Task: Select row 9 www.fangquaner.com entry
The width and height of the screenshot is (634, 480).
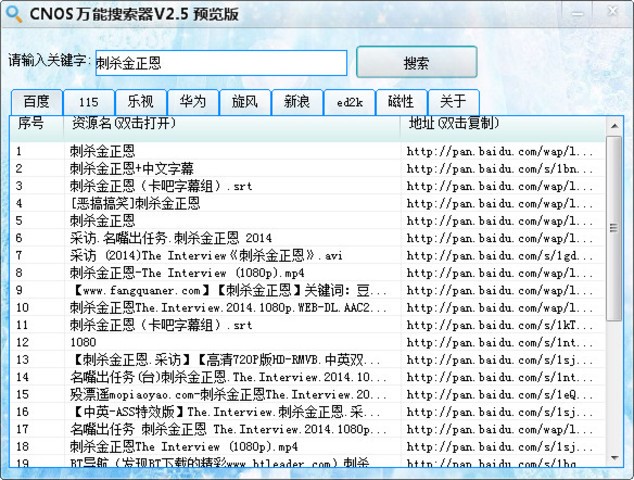Action: [x=228, y=290]
